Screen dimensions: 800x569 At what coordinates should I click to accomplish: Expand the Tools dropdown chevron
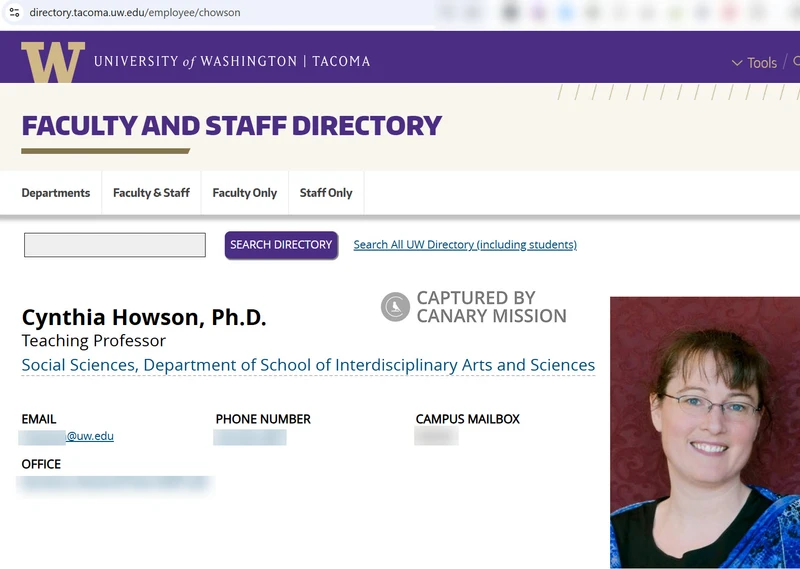(737, 63)
